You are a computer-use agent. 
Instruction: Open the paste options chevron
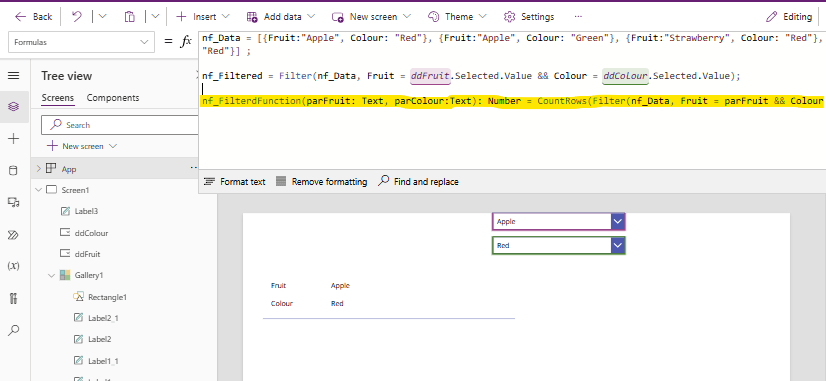coord(155,17)
